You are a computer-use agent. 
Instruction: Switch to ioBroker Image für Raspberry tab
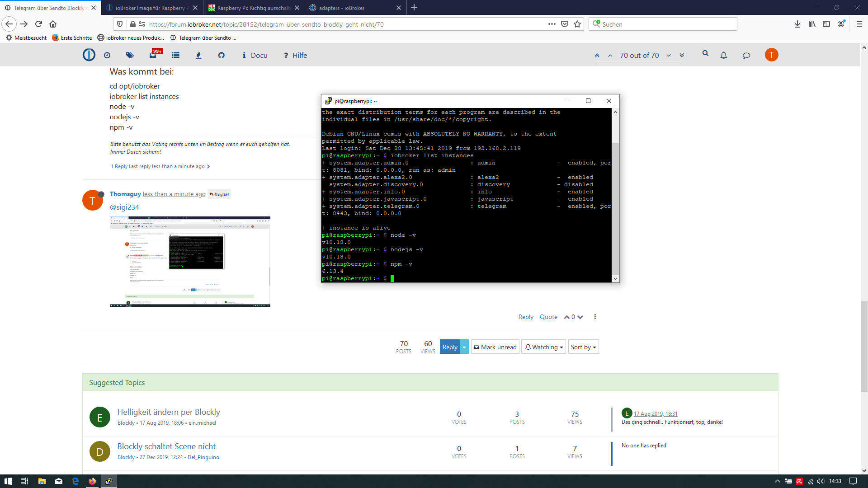pyautogui.click(x=152, y=8)
